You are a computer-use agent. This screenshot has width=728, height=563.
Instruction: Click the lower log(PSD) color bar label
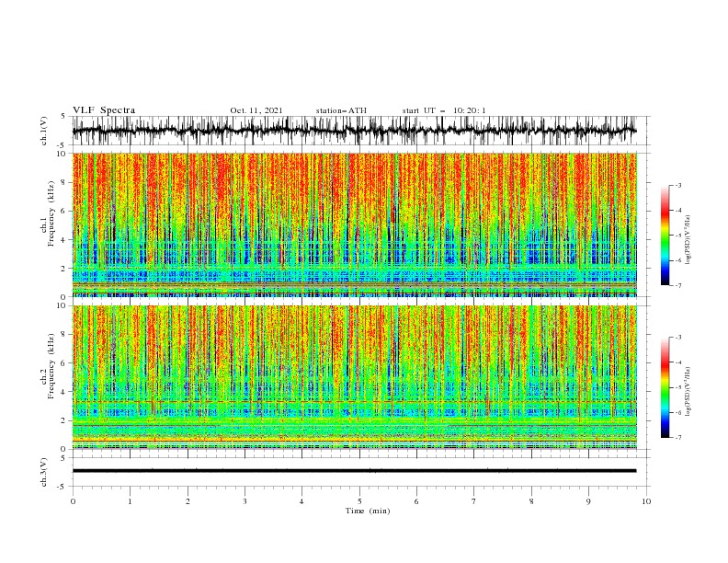point(688,391)
